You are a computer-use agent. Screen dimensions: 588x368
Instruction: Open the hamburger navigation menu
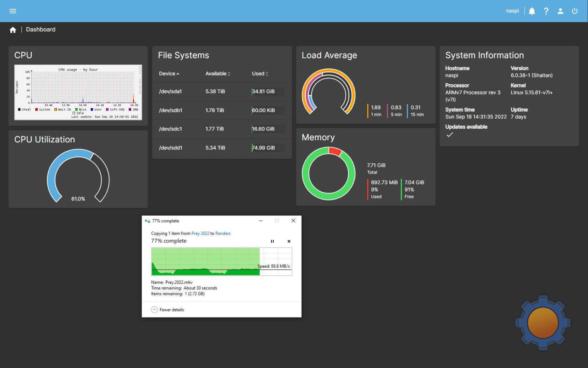(x=13, y=11)
